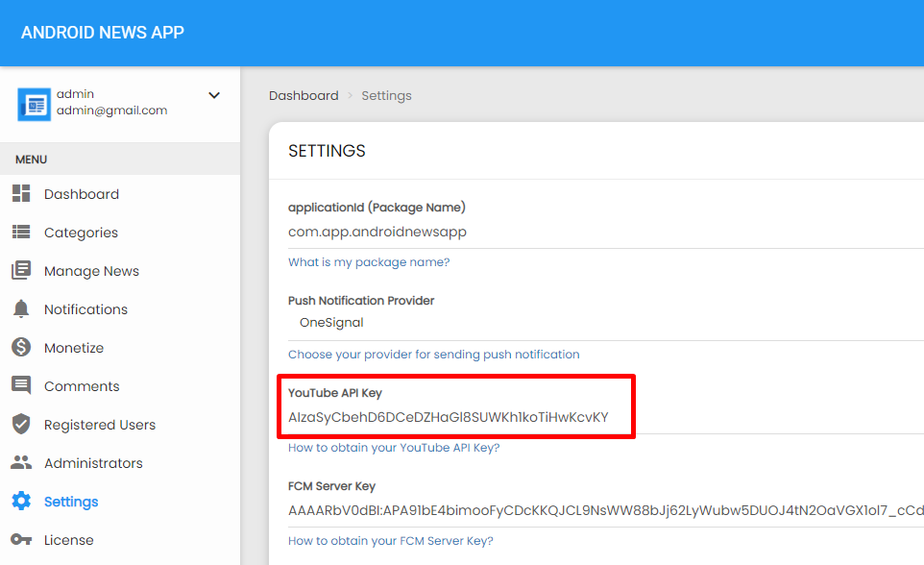Open the 'How to obtain your YouTube API Key?' link
924x565 pixels.
click(x=394, y=448)
